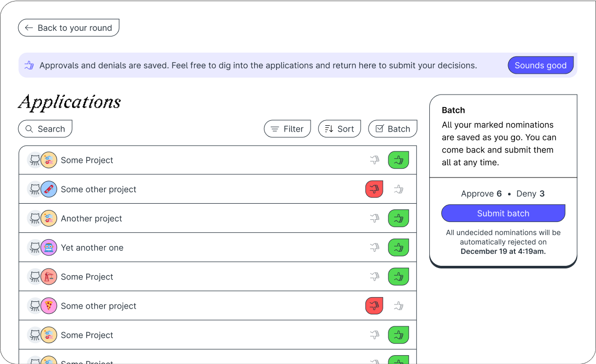Click the thumbs-up icon in the banner
Viewport: 596px width, 364px height.
tap(29, 65)
